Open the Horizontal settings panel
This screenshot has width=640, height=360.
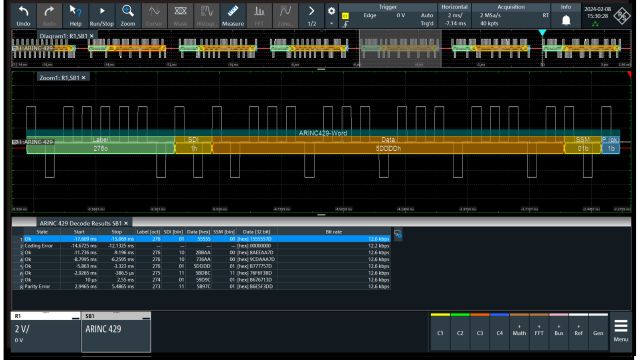tap(454, 16)
